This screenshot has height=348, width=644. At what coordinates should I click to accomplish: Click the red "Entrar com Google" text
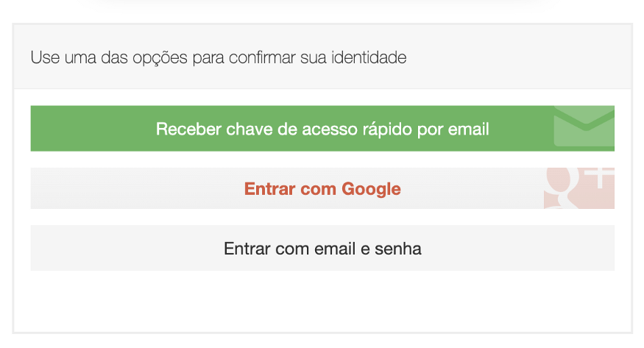coord(322,189)
